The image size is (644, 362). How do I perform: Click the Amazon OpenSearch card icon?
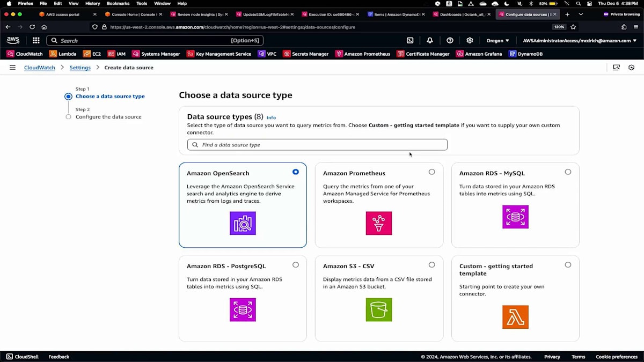[x=243, y=223]
